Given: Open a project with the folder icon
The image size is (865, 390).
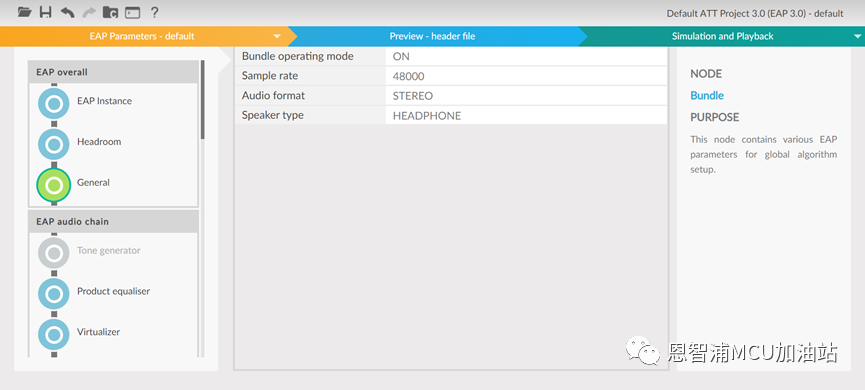Looking at the screenshot, I should [x=24, y=12].
